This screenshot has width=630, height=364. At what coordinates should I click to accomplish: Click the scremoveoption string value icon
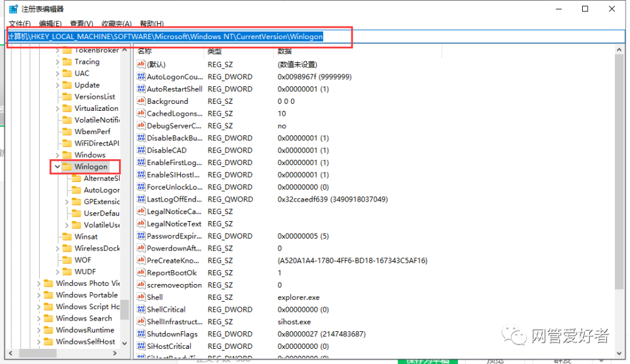tap(140, 285)
